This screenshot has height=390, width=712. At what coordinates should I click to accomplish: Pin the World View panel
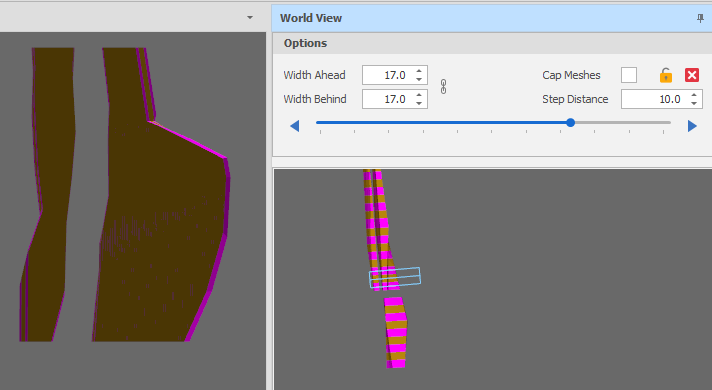click(x=700, y=18)
